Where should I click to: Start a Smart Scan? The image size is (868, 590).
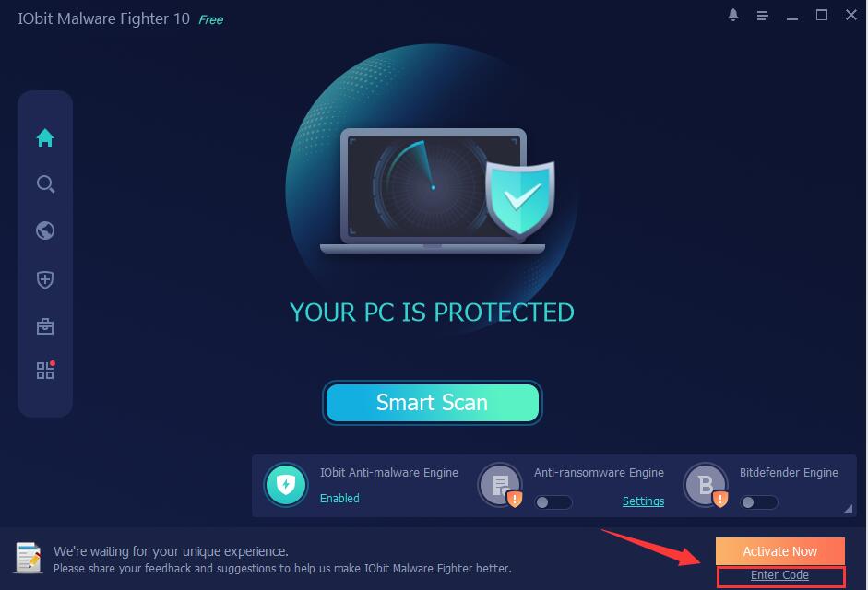(x=433, y=402)
